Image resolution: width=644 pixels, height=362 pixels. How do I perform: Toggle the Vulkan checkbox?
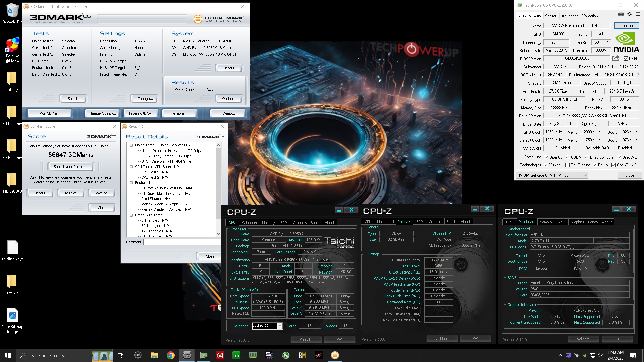[546, 165]
